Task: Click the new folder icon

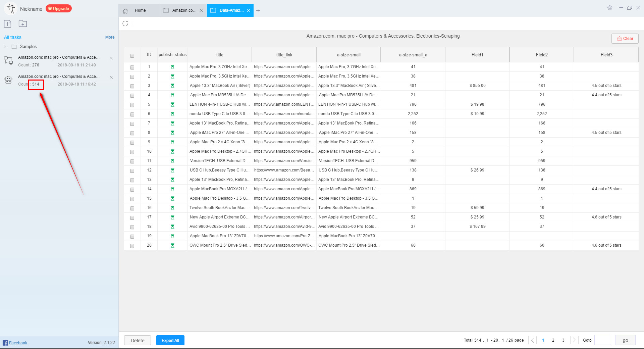Action: pyautogui.click(x=22, y=23)
